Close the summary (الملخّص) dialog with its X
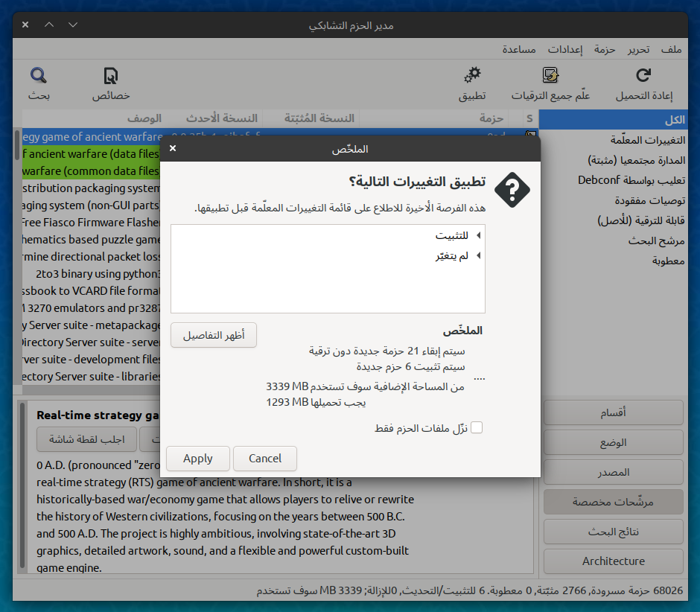The width and height of the screenshot is (700, 612). tap(173, 148)
